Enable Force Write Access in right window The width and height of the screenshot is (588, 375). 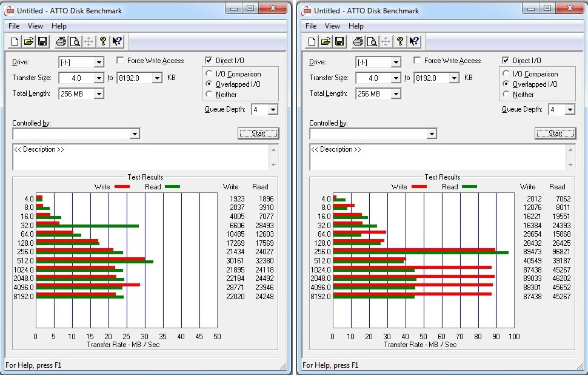(x=417, y=60)
